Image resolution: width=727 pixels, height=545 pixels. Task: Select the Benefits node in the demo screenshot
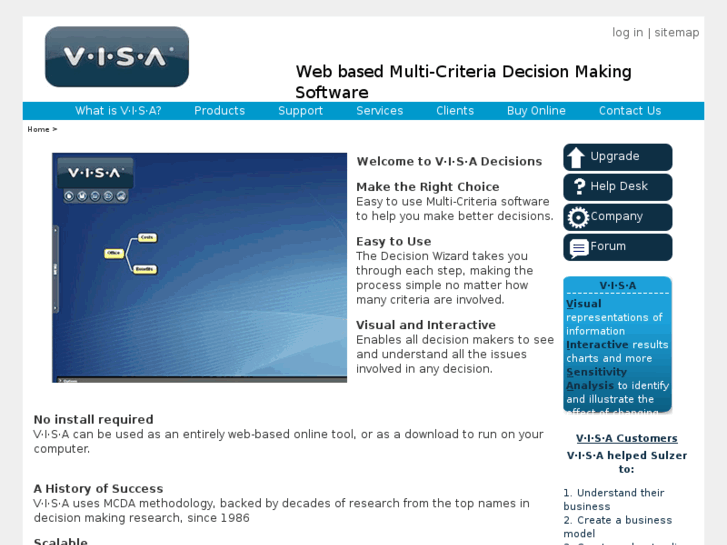[x=145, y=269]
